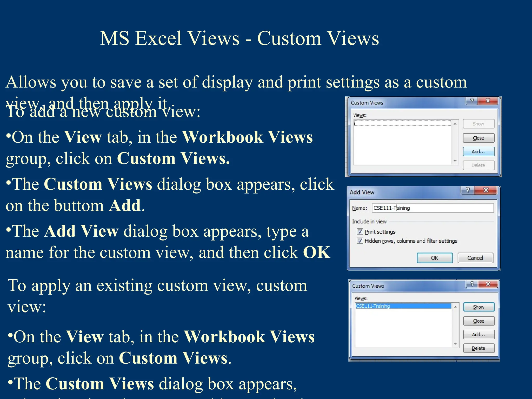
Task: Click the disabled Show button in top Custom Views dialog
Action: (x=478, y=124)
